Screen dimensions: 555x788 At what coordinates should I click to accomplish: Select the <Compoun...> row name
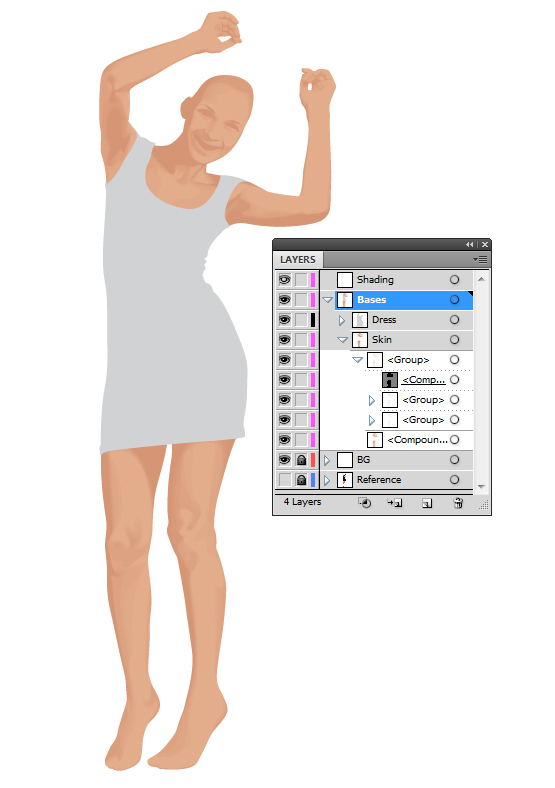click(417, 440)
